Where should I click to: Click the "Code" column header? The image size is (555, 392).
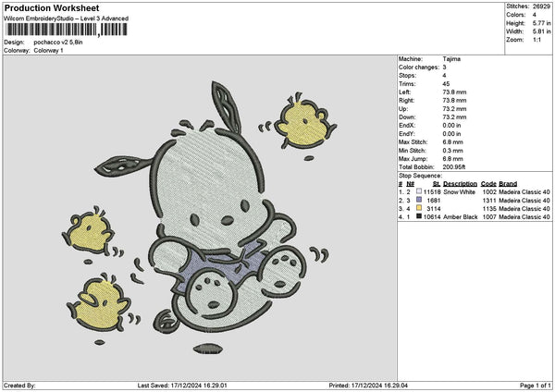pos(488,184)
